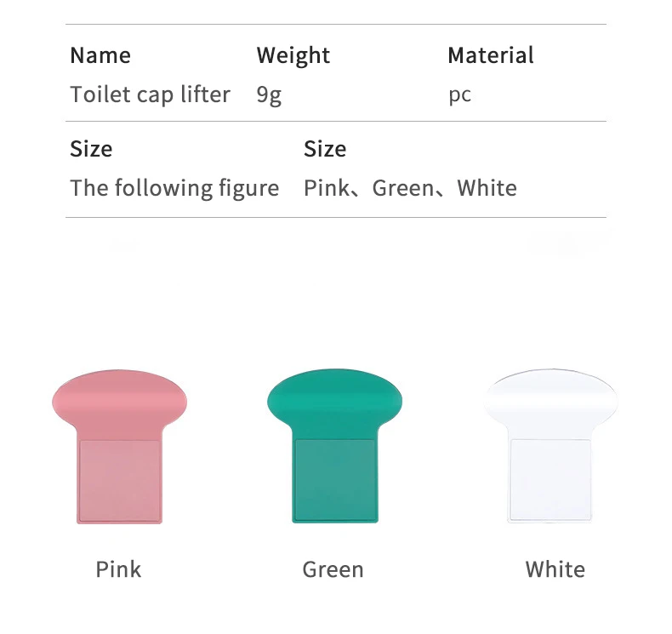This screenshot has height=634, width=672.
Task: Click the 'Pink、Green、White' color list text
Action: [410, 188]
